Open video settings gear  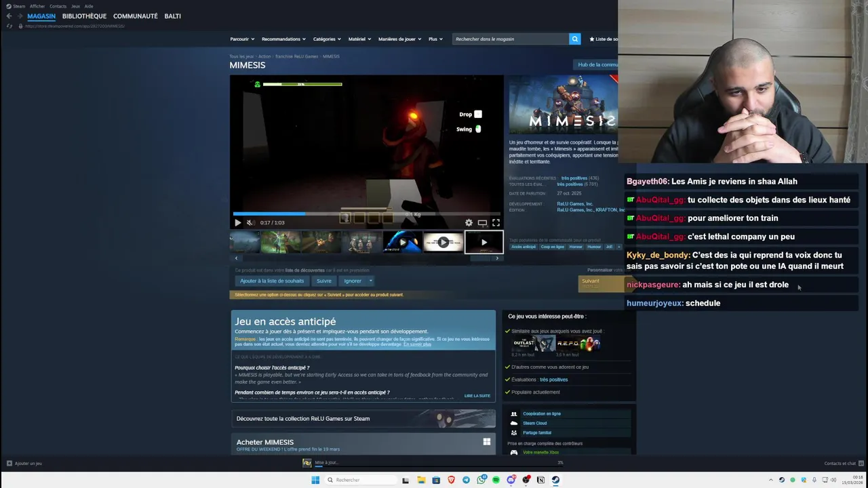(469, 222)
